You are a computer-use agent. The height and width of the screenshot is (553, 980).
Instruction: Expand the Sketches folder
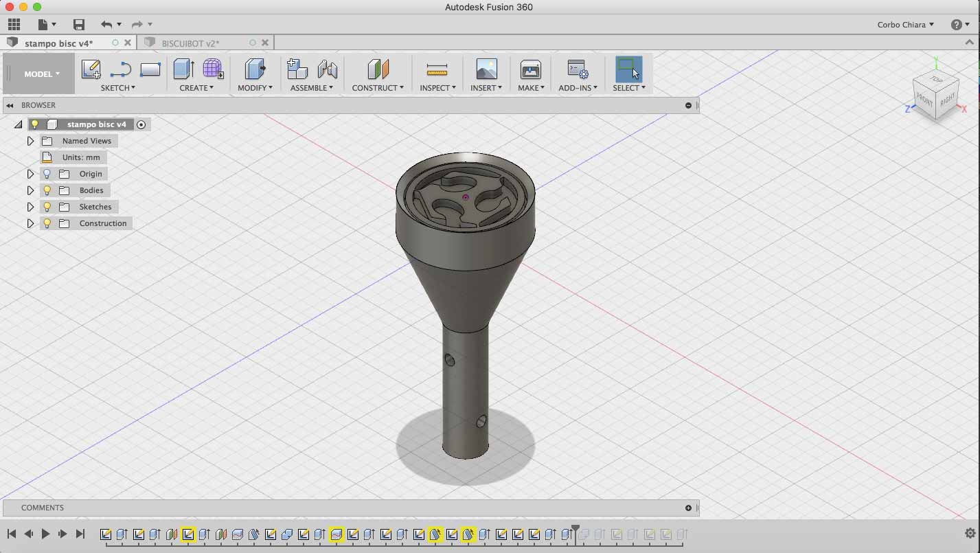(30, 207)
